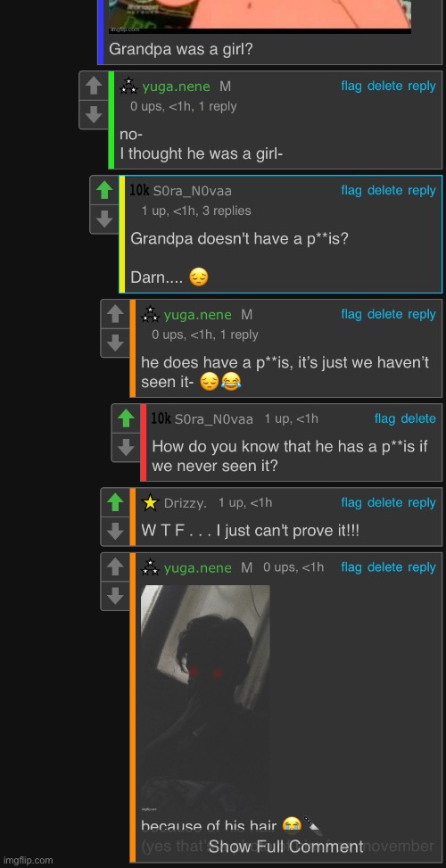Toggle the green upvote on "How do you know" comment
446x868 pixels.
126,418
